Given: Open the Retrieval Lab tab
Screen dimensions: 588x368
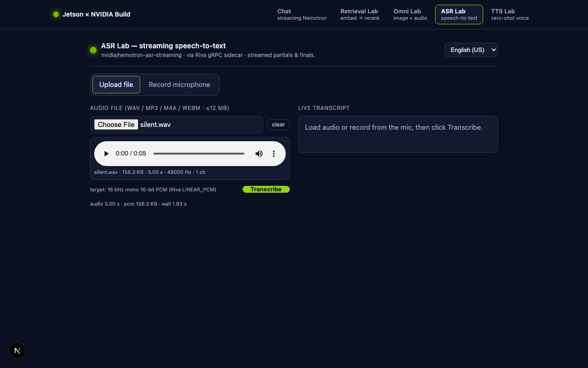Looking at the screenshot, I should coord(360,14).
